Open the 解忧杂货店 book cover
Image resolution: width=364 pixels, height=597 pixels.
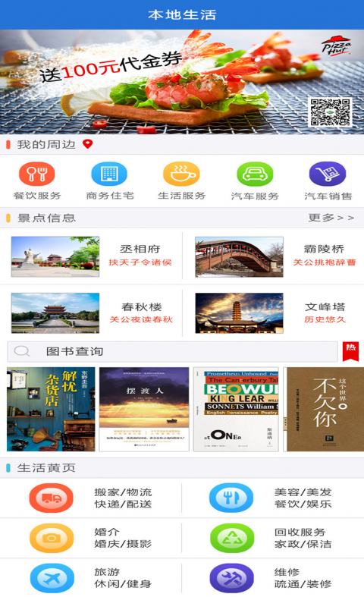coord(51,410)
